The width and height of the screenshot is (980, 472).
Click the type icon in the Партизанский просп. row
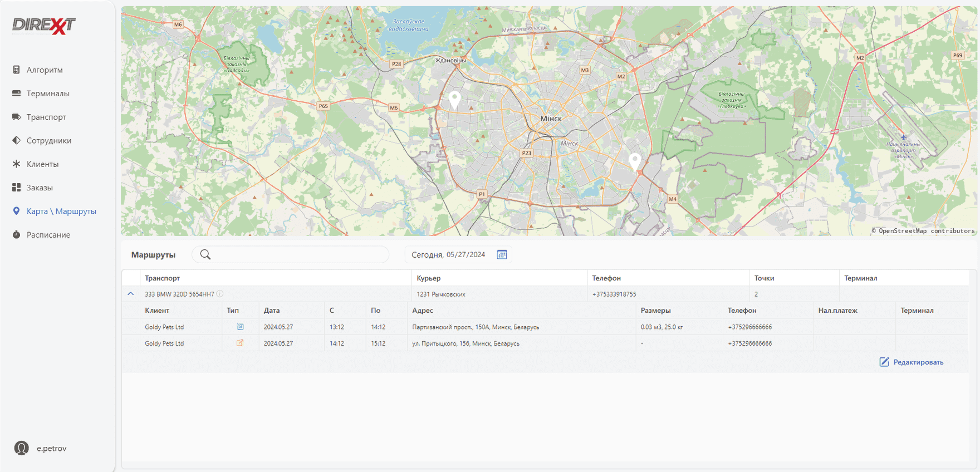[240, 327]
